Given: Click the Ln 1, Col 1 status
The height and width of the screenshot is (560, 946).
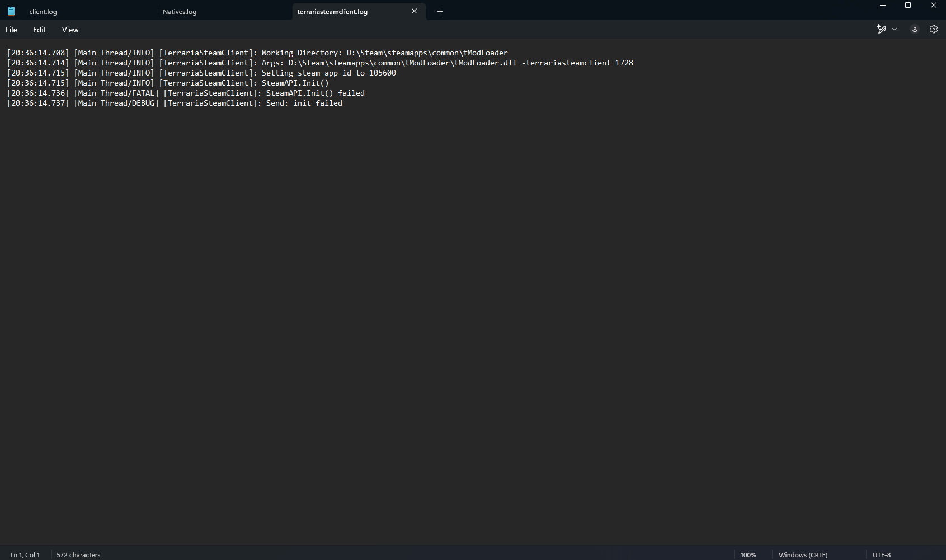Looking at the screenshot, I should tap(25, 555).
